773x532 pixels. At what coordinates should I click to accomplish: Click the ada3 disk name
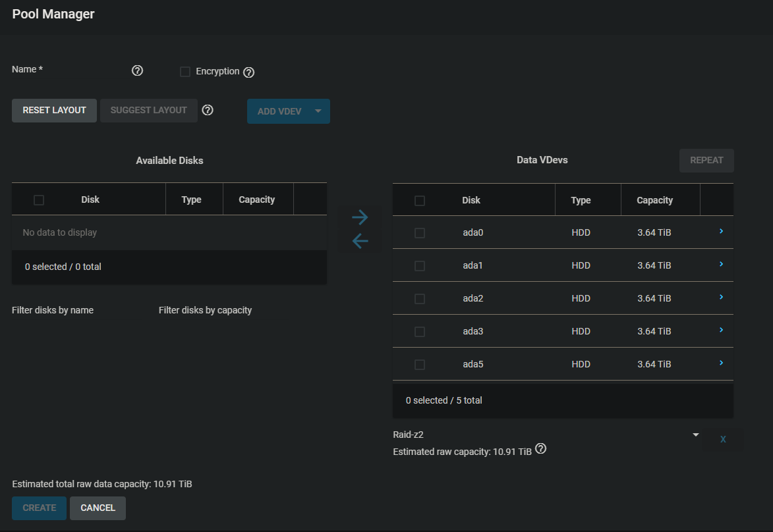point(472,332)
